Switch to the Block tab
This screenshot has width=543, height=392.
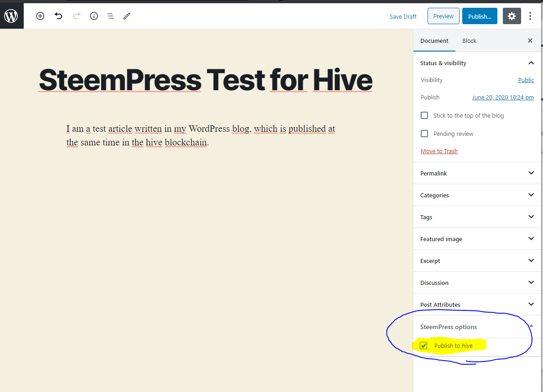(469, 41)
